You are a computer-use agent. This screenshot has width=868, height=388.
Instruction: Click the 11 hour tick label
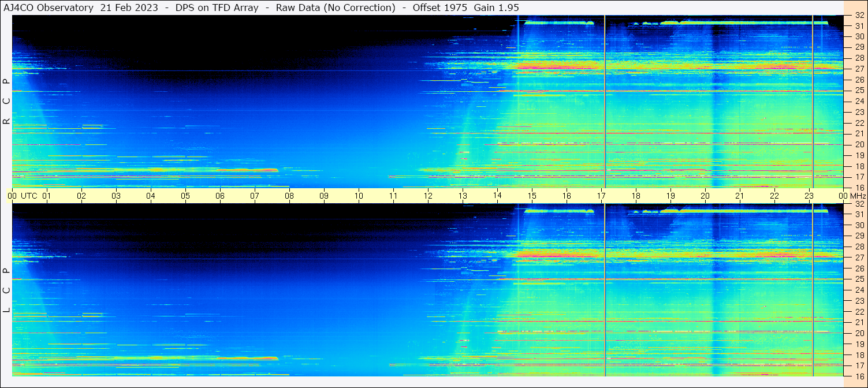click(393, 196)
